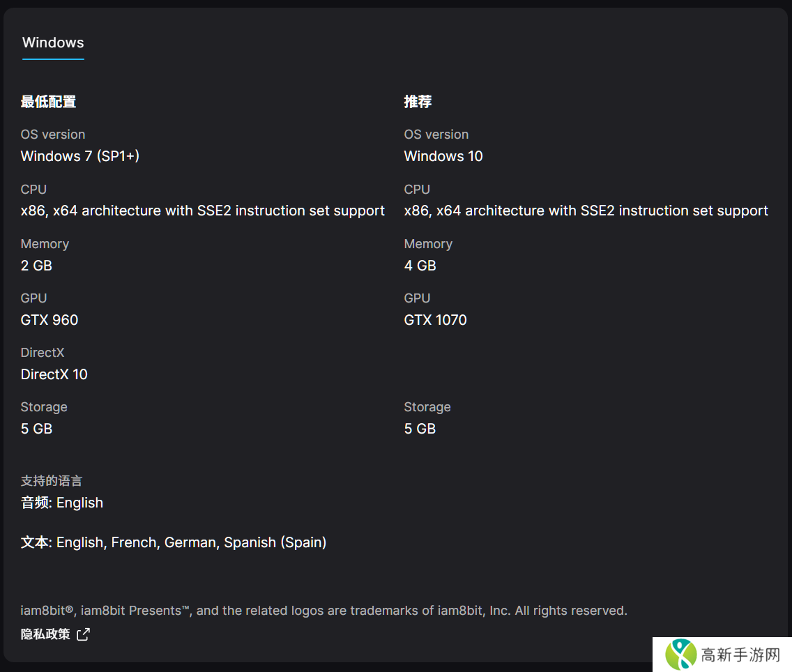Click the 5 GB storage under 最低配置
Screen dimensions: 792x672
[x=36, y=429]
